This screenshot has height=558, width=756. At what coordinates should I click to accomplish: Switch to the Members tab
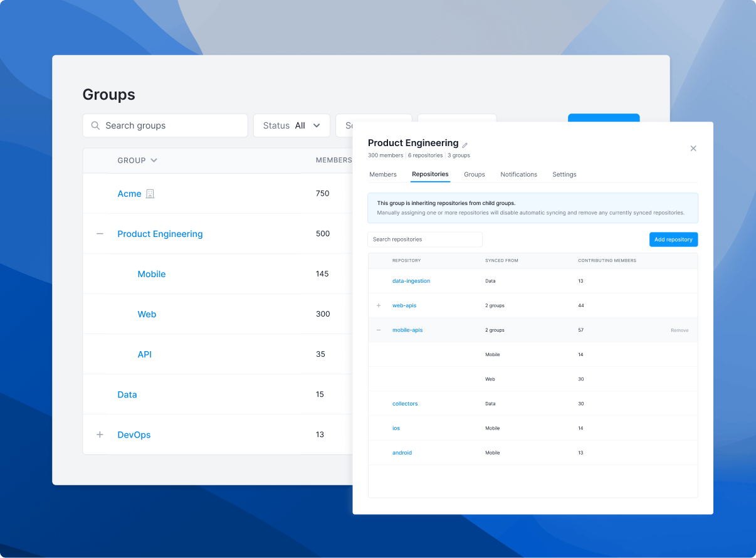click(382, 174)
